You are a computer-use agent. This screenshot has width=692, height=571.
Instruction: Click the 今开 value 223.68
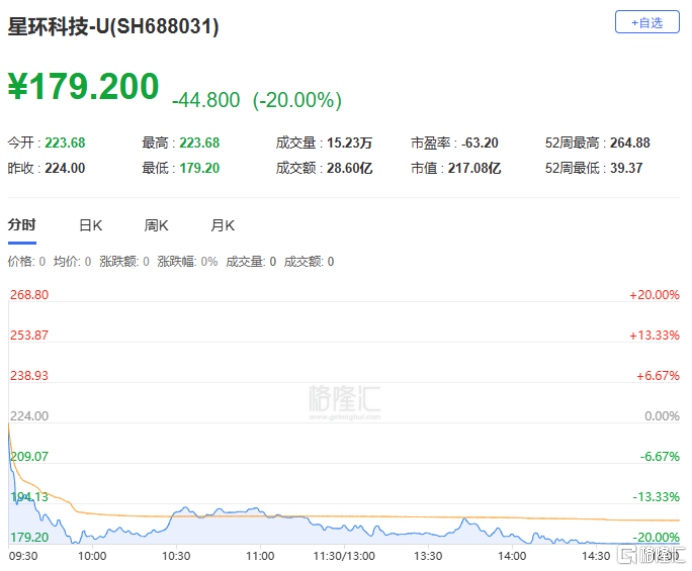pyautogui.click(x=65, y=143)
